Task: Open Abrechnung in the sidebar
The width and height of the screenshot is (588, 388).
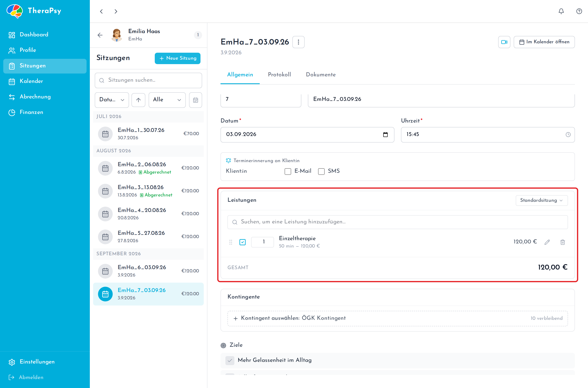Action: 45,97
